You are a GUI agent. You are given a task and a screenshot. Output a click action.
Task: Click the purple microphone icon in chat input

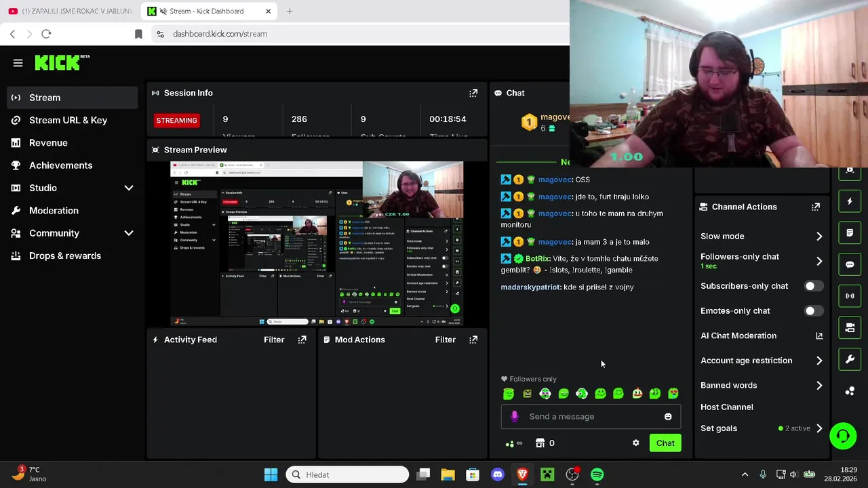click(x=514, y=416)
